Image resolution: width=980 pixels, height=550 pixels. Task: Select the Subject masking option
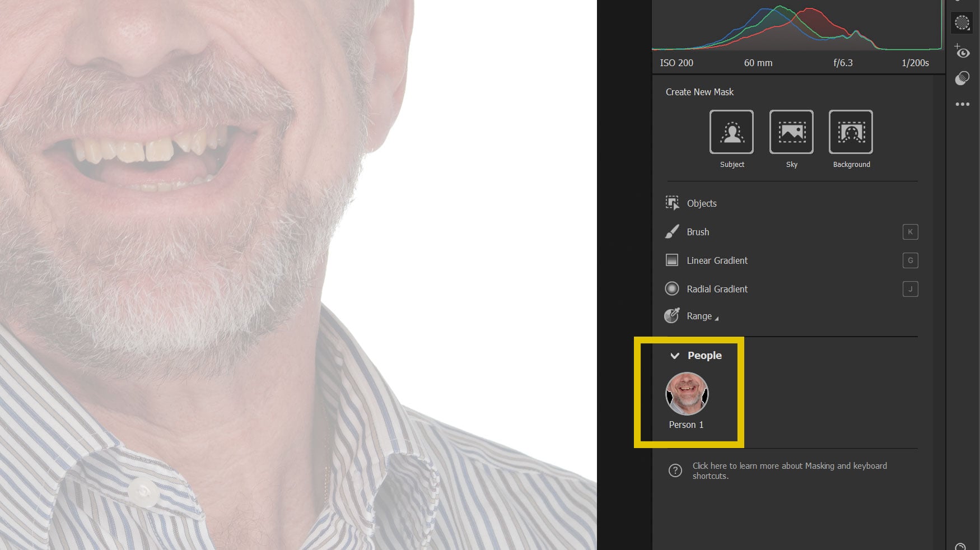(x=731, y=133)
